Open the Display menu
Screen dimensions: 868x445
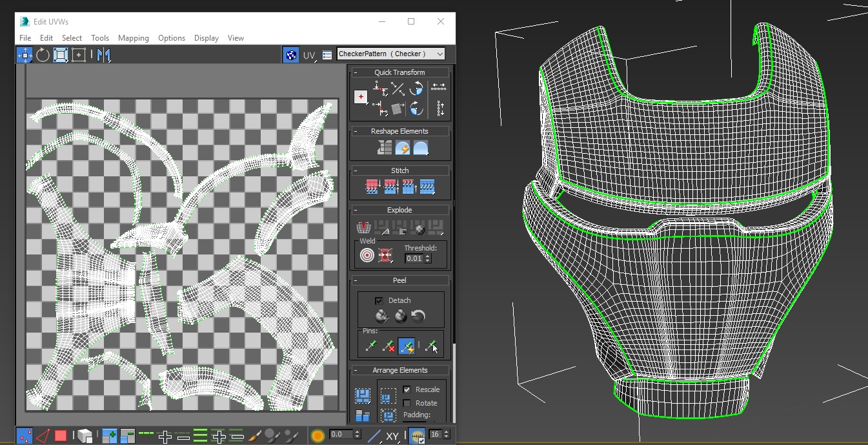pos(207,38)
